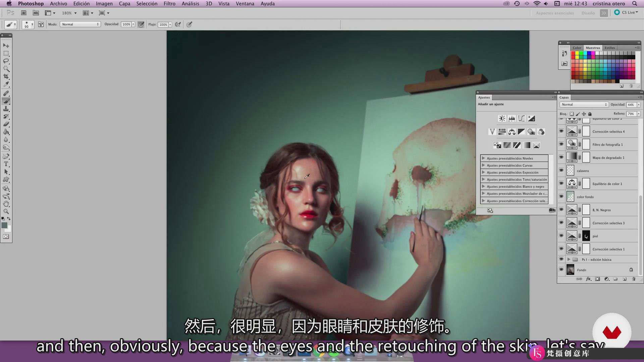Select the Spot Healing Brush tool
The height and width of the screenshot is (362, 644).
(x=6, y=93)
